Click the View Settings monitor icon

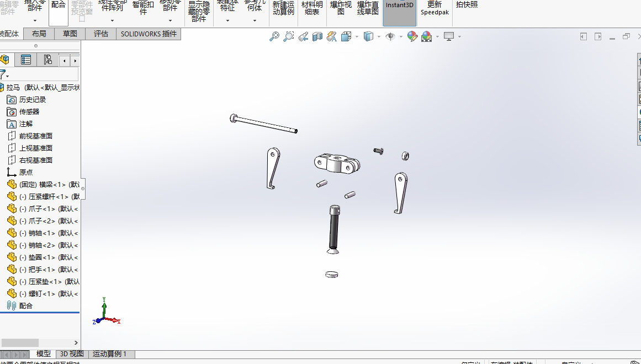[x=449, y=36]
